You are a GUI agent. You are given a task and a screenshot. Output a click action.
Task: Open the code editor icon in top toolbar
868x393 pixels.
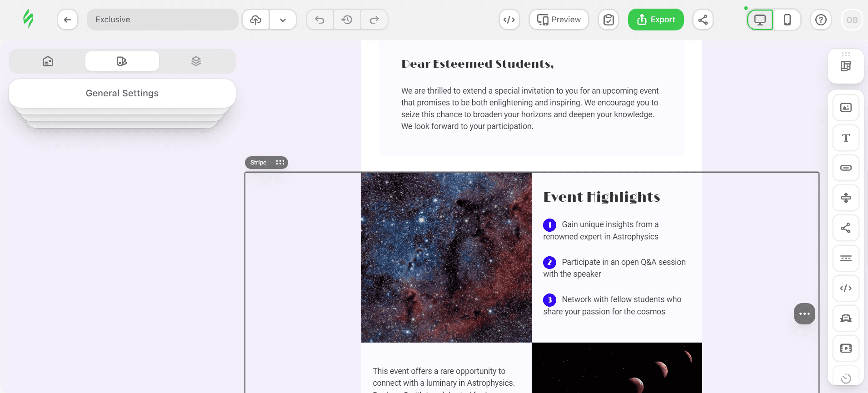[x=509, y=20]
